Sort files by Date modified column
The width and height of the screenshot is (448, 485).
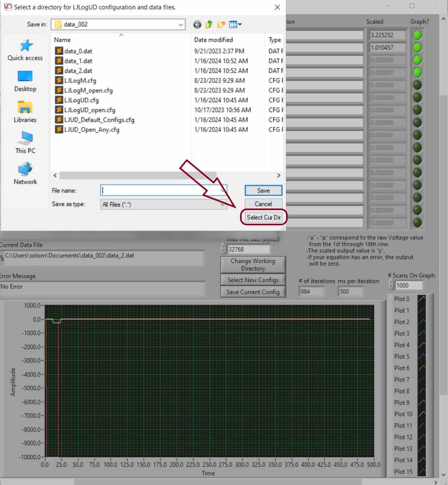point(213,40)
